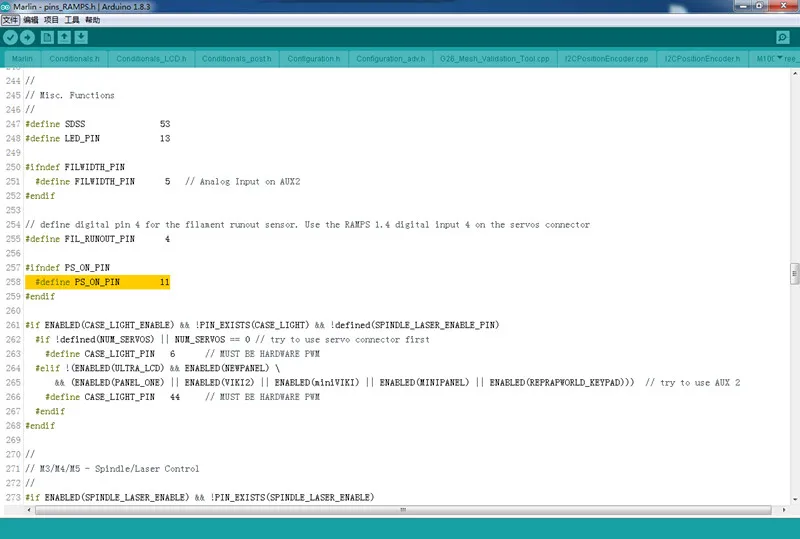The image size is (800, 539).
Task: Switch to the Marlin tab
Action: pyautogui.click(x=22, y=59)
